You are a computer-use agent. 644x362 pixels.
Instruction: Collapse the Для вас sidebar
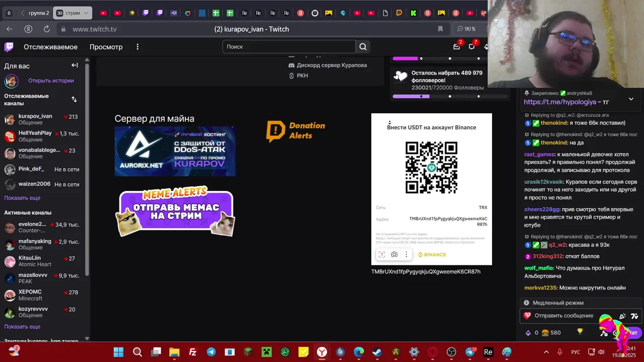(74, 65)
